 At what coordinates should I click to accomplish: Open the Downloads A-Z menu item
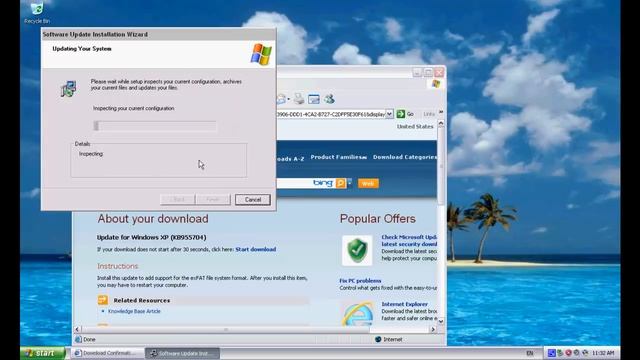click(x=290, y=159)
